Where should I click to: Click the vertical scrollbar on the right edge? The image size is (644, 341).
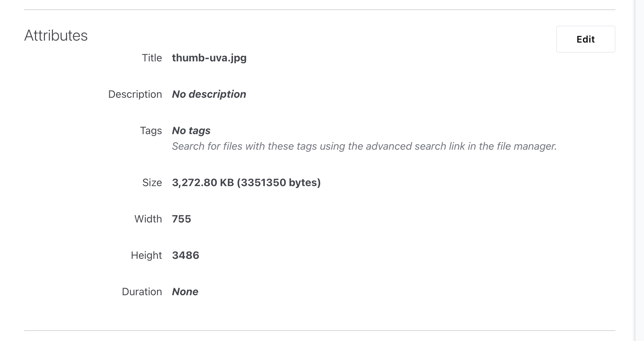coord(639,170)
